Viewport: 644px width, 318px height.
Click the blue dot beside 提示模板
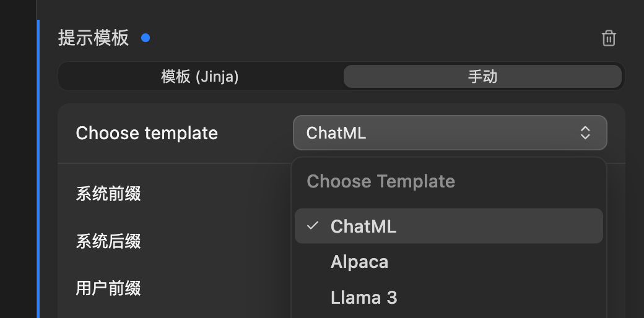146,38
